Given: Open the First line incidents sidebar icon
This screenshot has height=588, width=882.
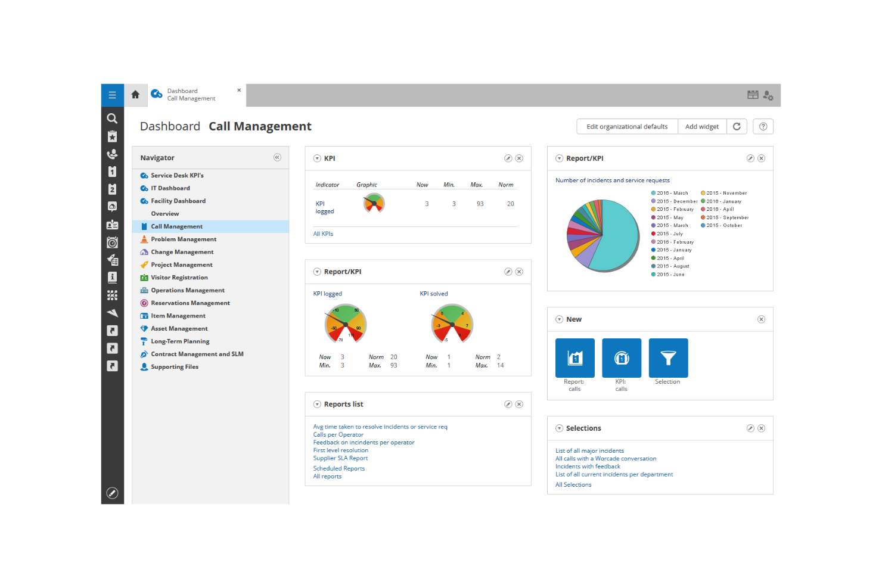Looking at the screenshot, I should 112,172.
